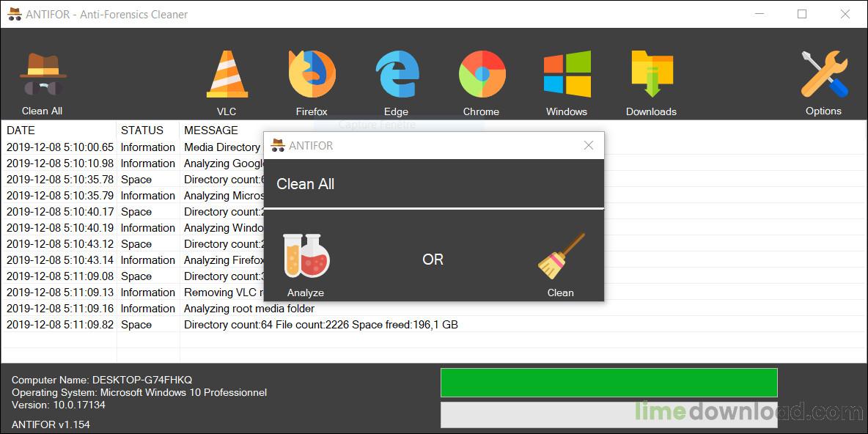Click the DATE column header

21,130
